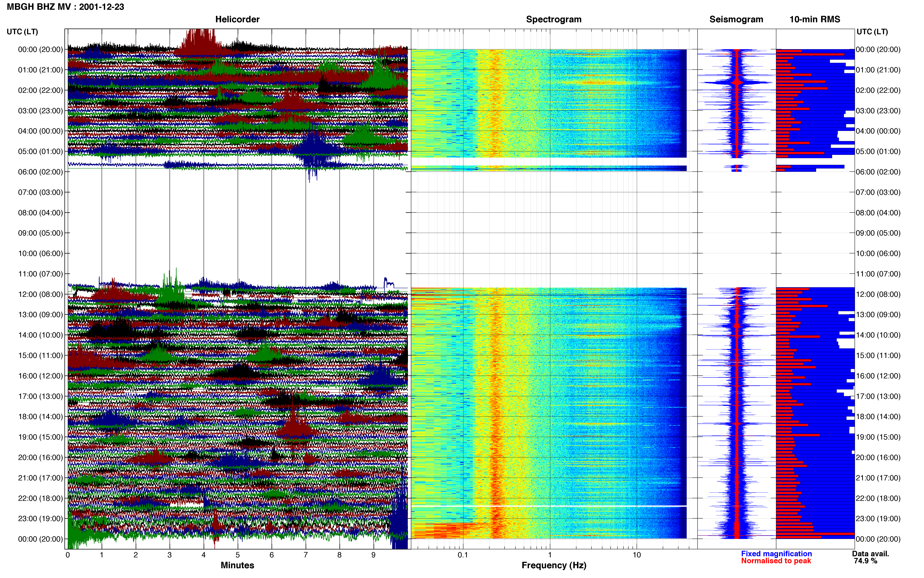The height and width of the screenshot is (578, 924).
Task: Click the left 'UTC (LT)' axis header
Action: tap(22, 31)
